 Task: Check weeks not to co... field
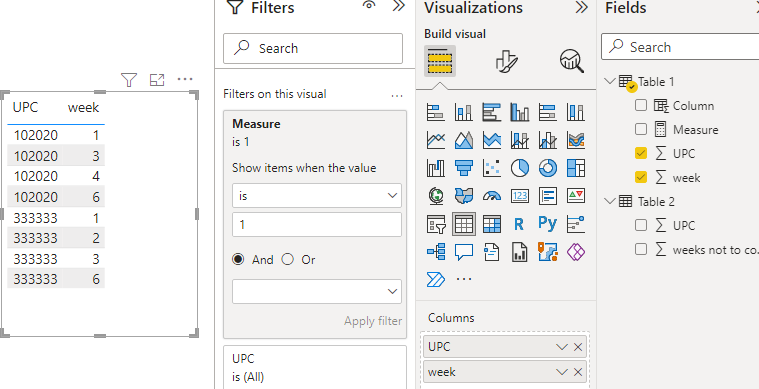pos(640,249)
